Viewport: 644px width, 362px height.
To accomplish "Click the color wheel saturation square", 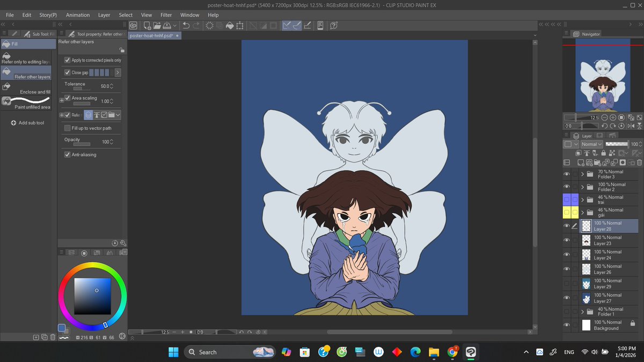I will 92,295.
